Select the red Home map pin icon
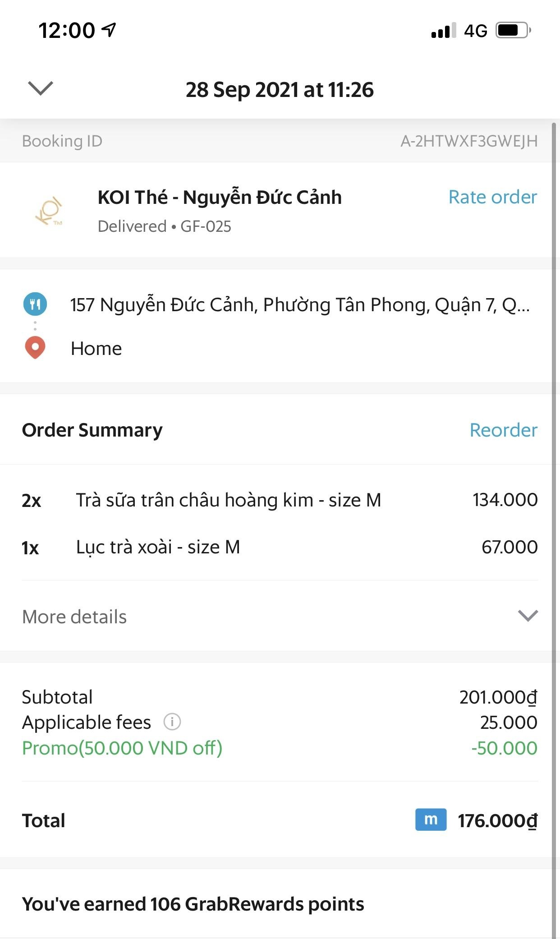Screen dimensions: 560x939 [x=35, y=348]
